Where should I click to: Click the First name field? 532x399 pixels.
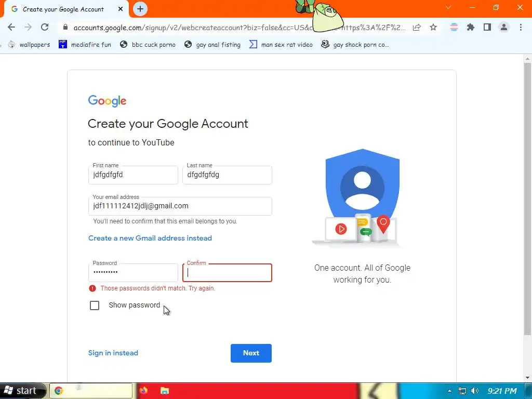click(133, 175)
